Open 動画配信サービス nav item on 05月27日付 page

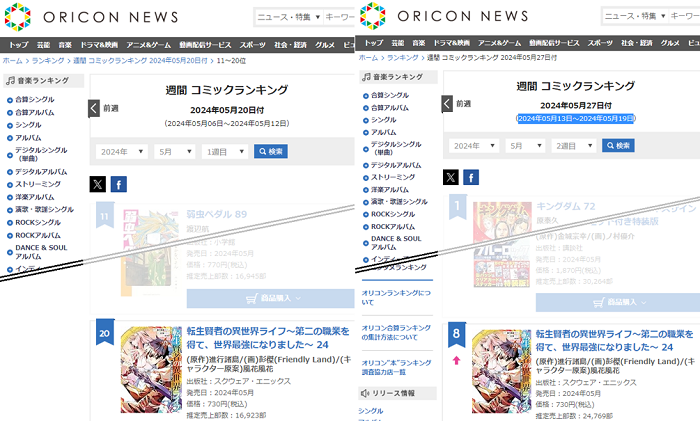pos(554,43)
